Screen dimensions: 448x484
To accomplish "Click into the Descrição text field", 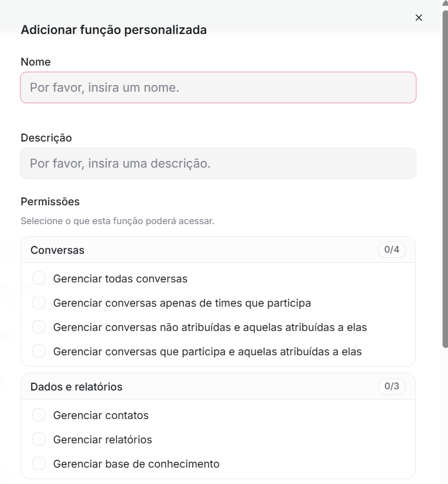I will [218, 163].
